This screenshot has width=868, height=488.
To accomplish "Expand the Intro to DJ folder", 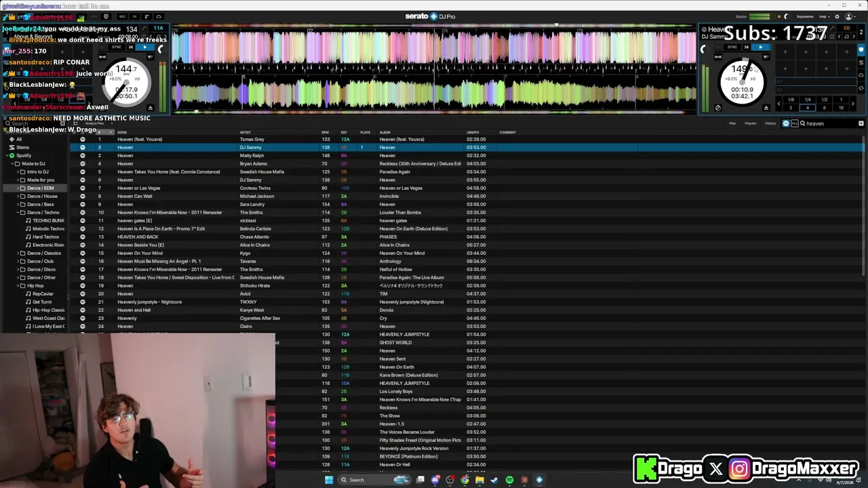I will tap(17, 171).
